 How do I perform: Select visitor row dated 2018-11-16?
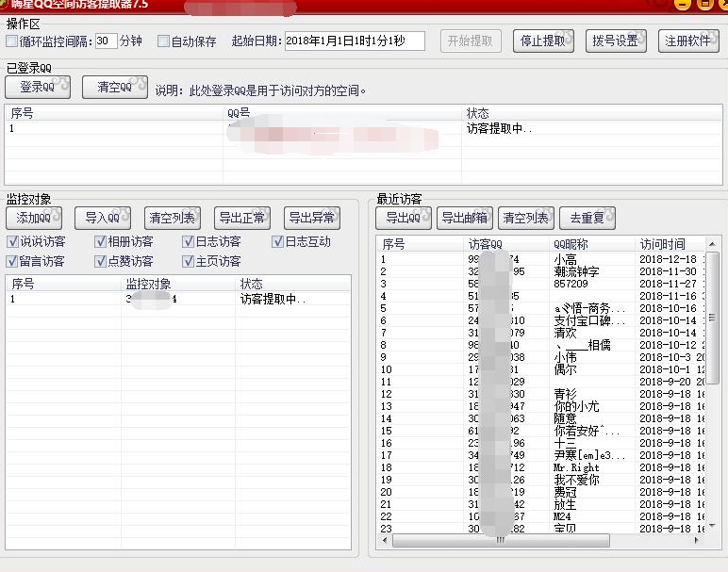click(542, 296)
